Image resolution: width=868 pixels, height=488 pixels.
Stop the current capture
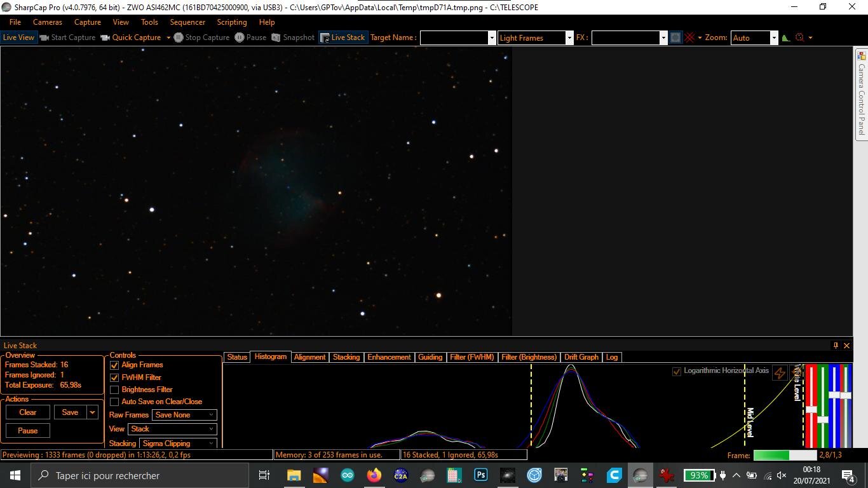[x=201, y=37]
